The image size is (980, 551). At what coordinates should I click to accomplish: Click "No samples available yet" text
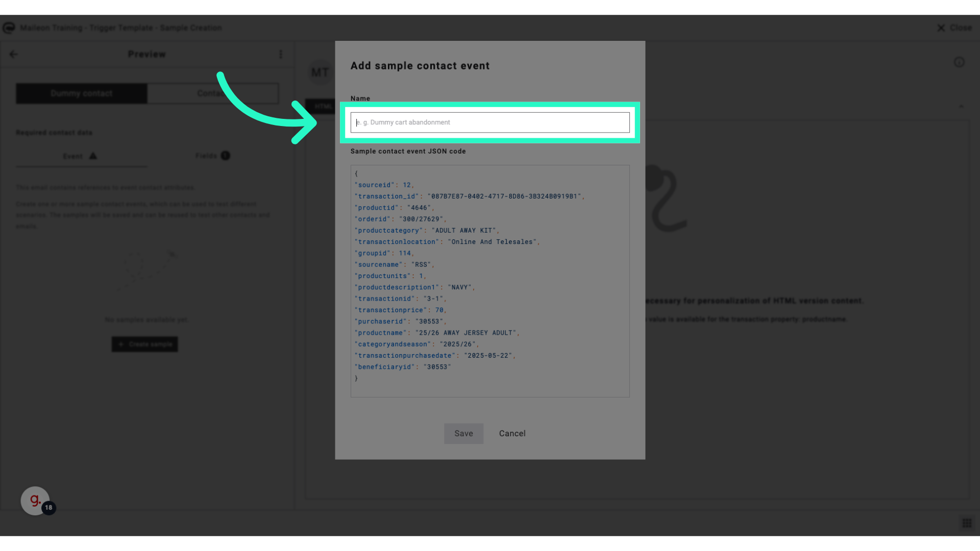[x=146, y=320]
